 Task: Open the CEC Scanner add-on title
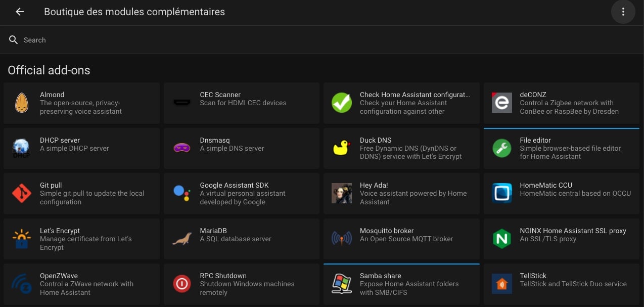pos(220,95)
